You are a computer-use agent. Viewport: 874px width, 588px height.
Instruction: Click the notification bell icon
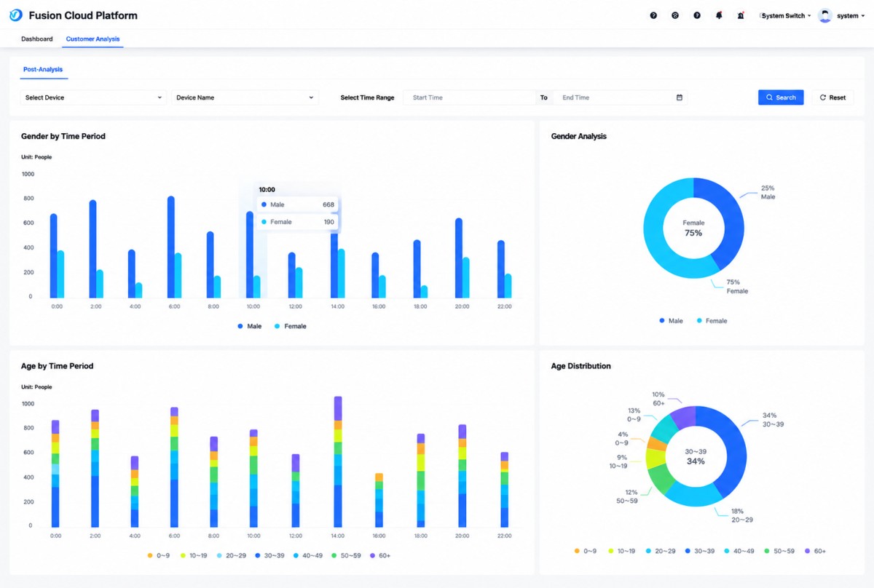pos(719,15)
